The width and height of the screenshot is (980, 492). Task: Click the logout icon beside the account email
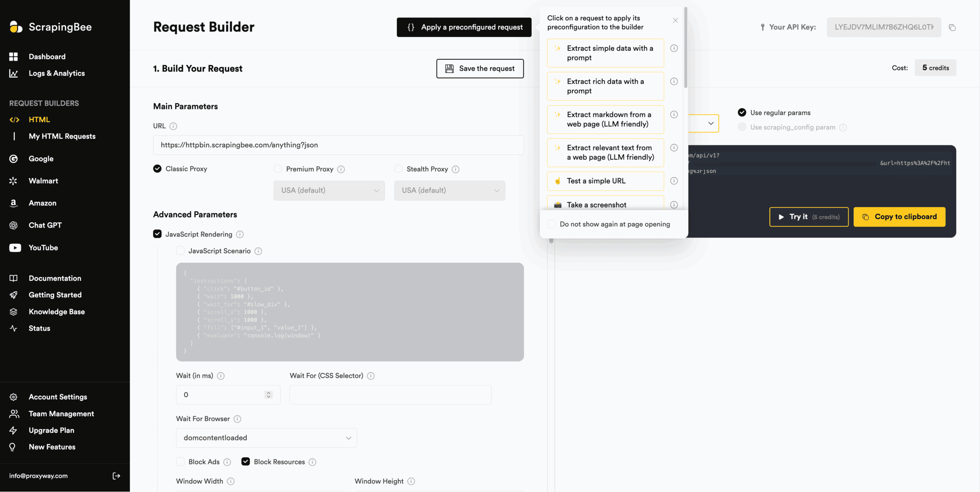point(116,476)
